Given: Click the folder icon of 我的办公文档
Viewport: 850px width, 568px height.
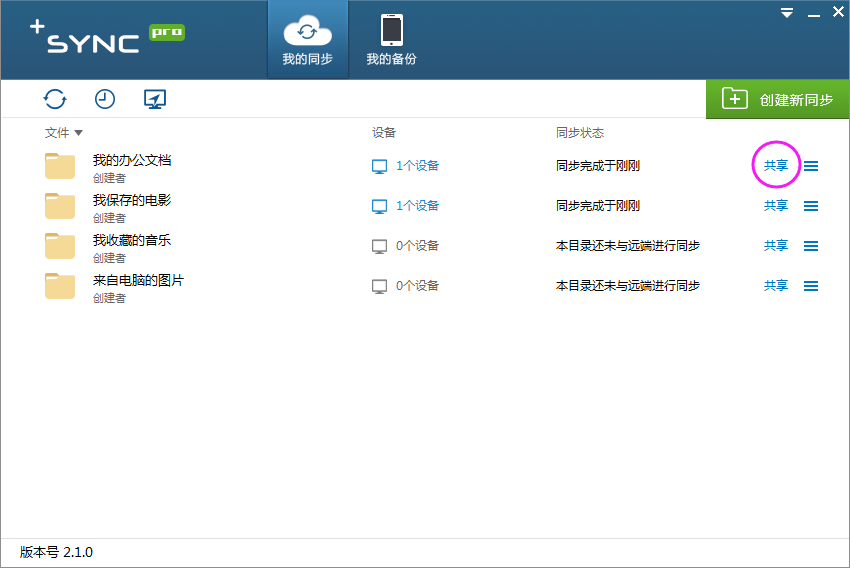Looking at the screenshot, I should [x=60, y=166].
